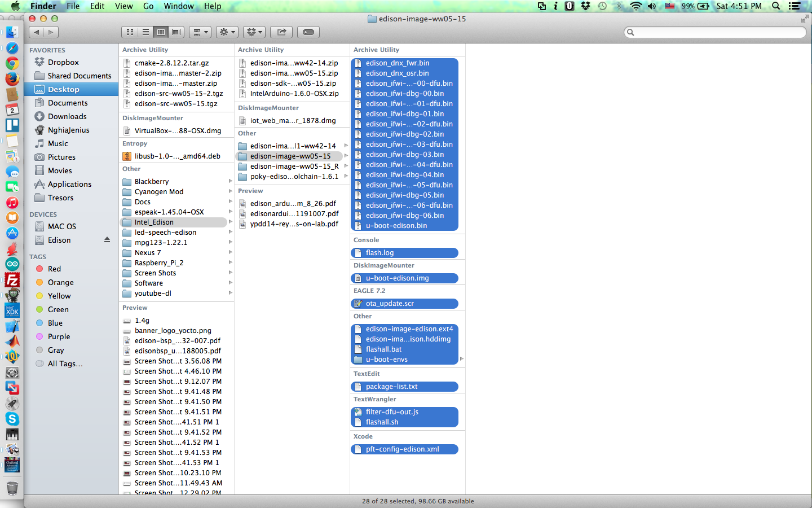The width and height of the screenshot is (812, 508).
Task: Open the Edit menu
Action: [x=98, y=6]
